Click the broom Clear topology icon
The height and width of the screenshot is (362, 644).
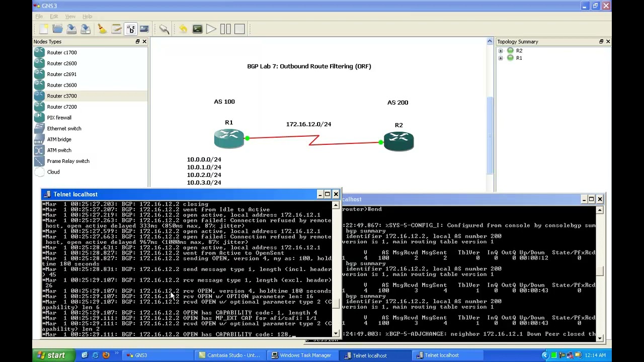coord(102,29)
